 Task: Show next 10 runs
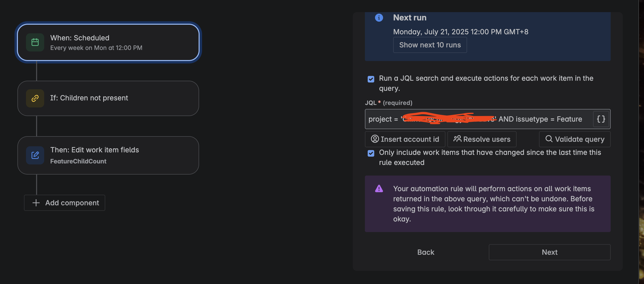[x=430, y=45]
